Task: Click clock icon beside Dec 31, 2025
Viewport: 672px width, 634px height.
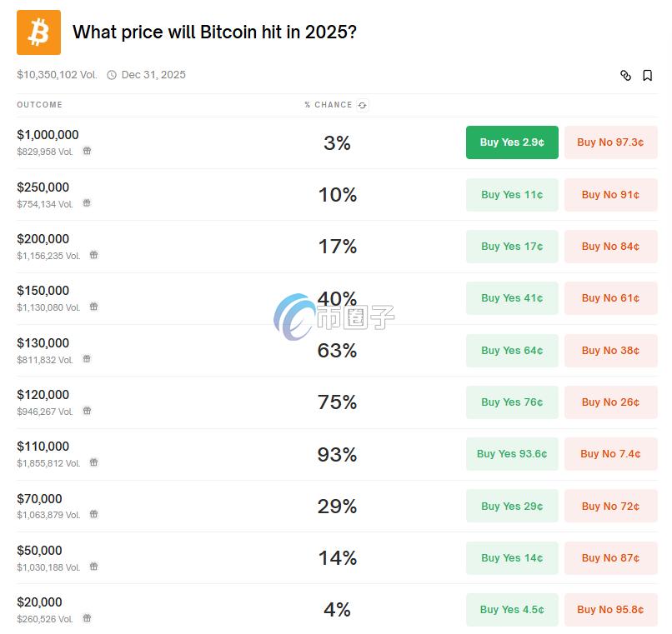Action: pyautogui.click(x=112, y=75)
